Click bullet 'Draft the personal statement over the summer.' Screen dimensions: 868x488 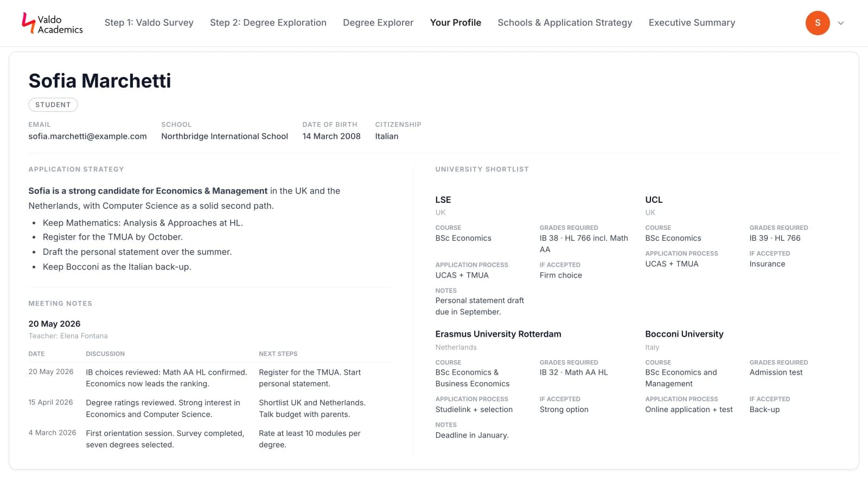click(137, 252)
